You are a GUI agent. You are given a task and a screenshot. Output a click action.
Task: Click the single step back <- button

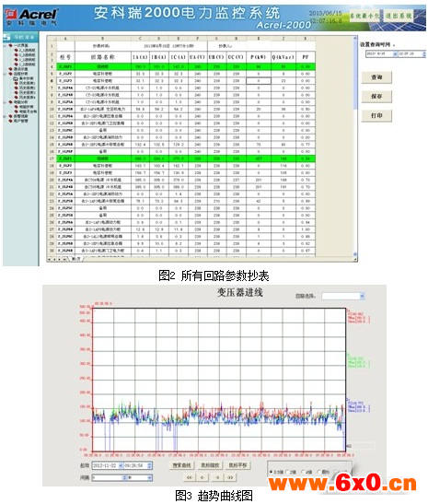click(202, 477)
